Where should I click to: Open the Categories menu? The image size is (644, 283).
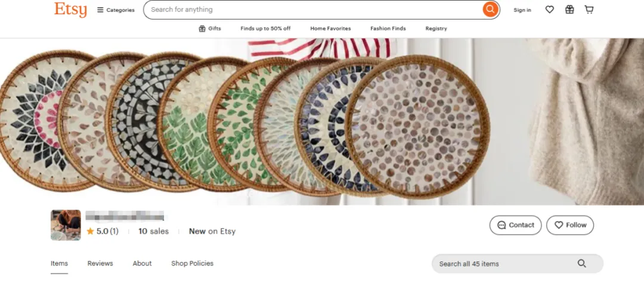(116, 10)
